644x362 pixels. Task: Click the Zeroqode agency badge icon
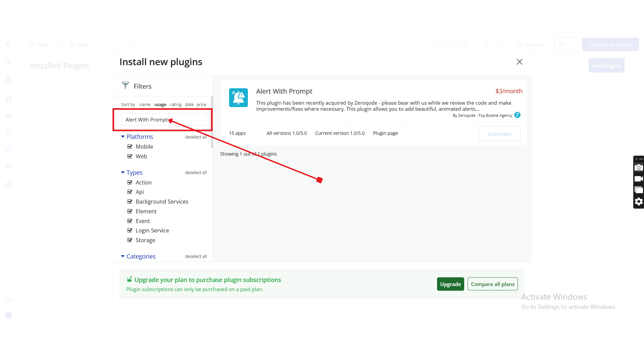coord(517,115)
